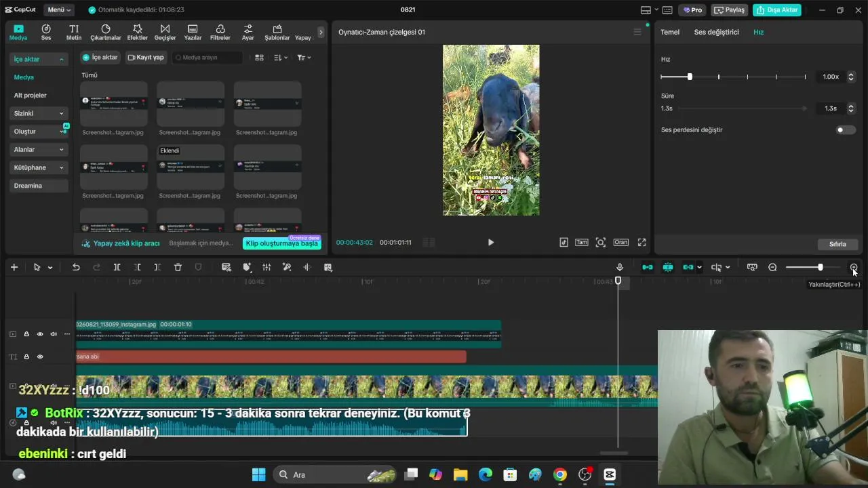Image resolution: width=868 pixels, height=488 pixels.
Task: Click Klip oluşturmaya başla button
Action: [281, 243]
